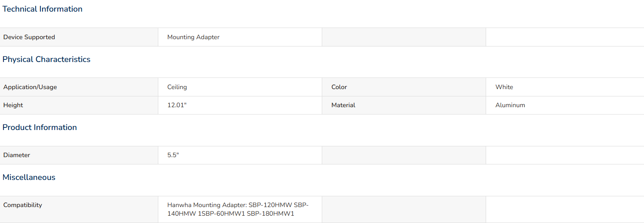Select the 12.01" height value
Viewport: 644px width, 223px height.
(177, 105)
